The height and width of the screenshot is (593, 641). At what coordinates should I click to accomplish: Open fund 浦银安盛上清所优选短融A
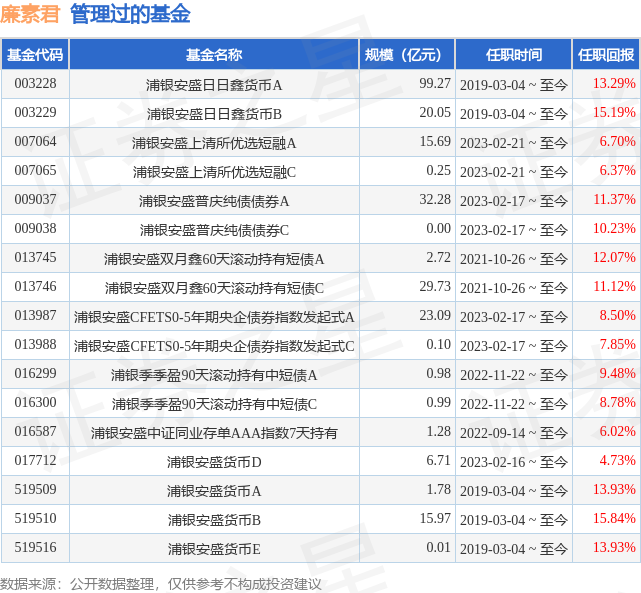tap(214, 142)
